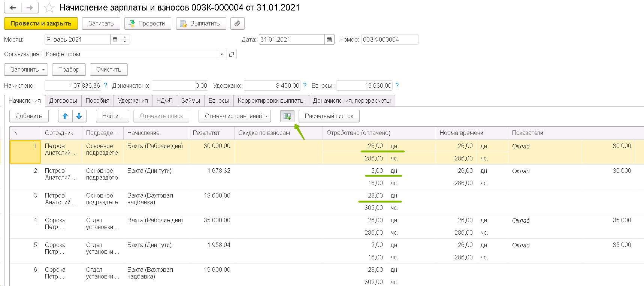Click the Сотрудник column header
Image resolution: width=644 pixels, height=286 pixels.
click(x=62, y=133)
